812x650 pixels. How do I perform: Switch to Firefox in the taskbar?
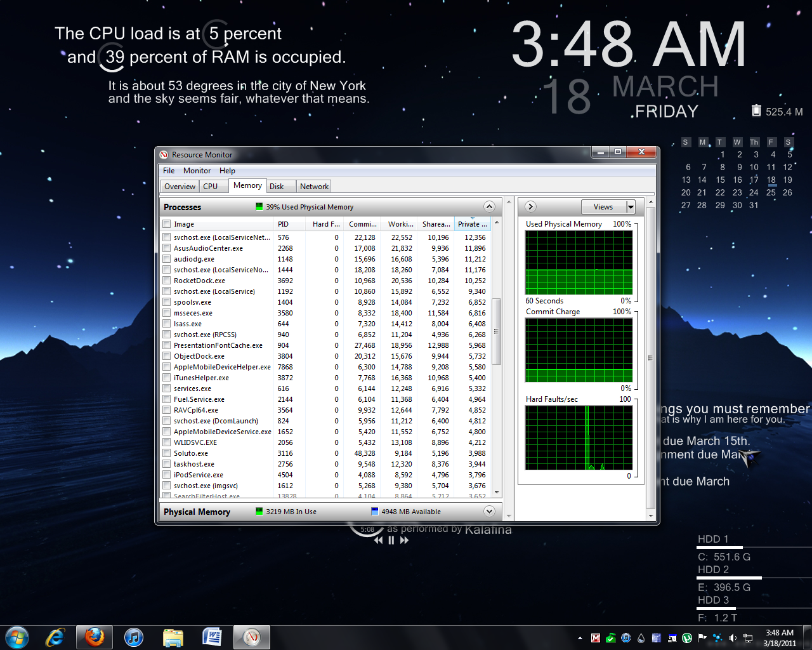[x=95, y=637]
